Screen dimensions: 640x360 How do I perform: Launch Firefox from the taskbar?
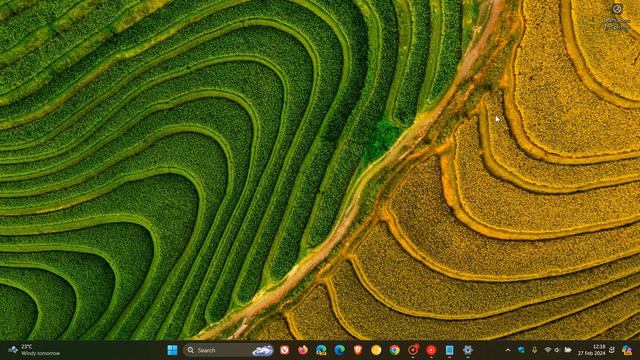pyautogui.click(x=303, y=350)
